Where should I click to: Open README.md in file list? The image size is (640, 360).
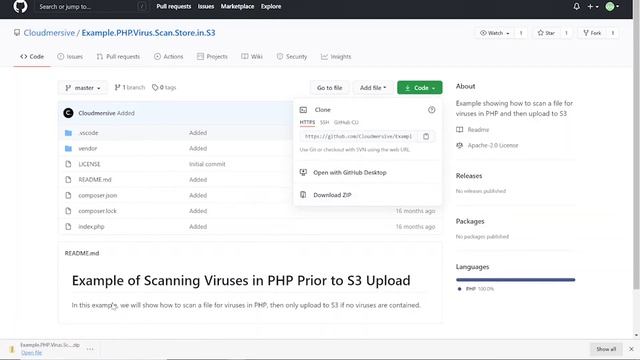[x=95, y=180]
